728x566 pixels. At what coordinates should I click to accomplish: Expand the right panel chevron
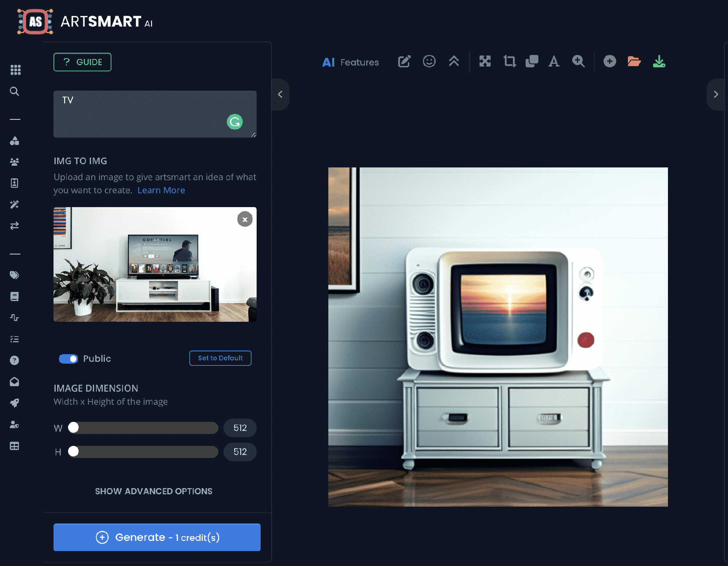[x=716, y=94]
